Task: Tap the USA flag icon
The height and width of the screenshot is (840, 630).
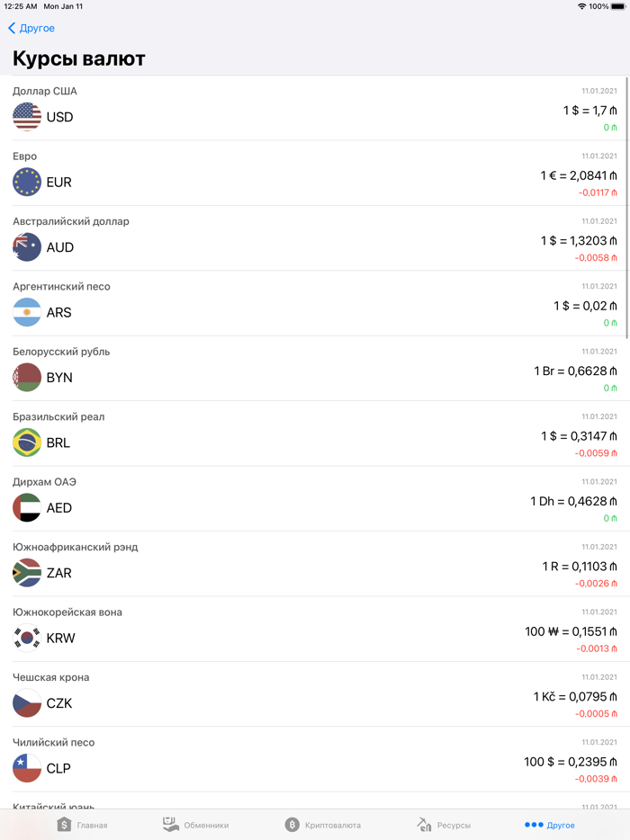Action: [27, 117]
